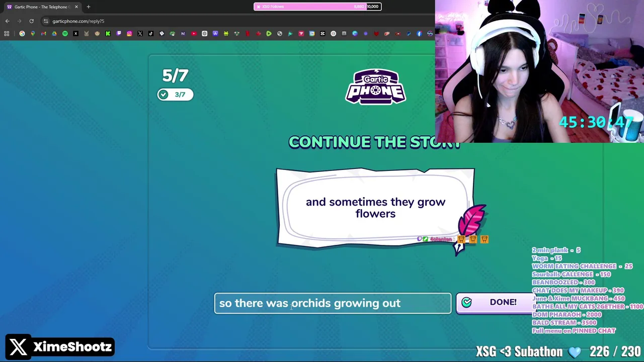Viewport: 644px width, 362px height.
Task: Click the garticphone.com address bar
Action: (236, 21)
